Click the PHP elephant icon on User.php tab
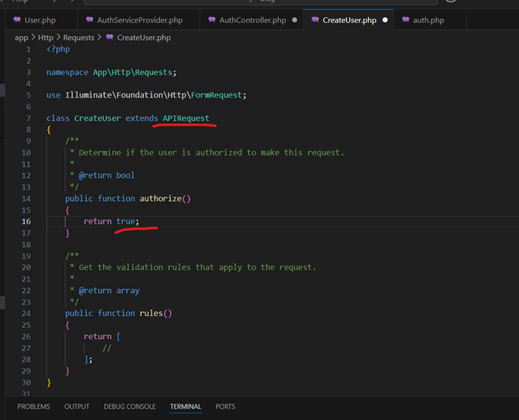This screenshot has height=420, width=519. [x=17, y=19]
